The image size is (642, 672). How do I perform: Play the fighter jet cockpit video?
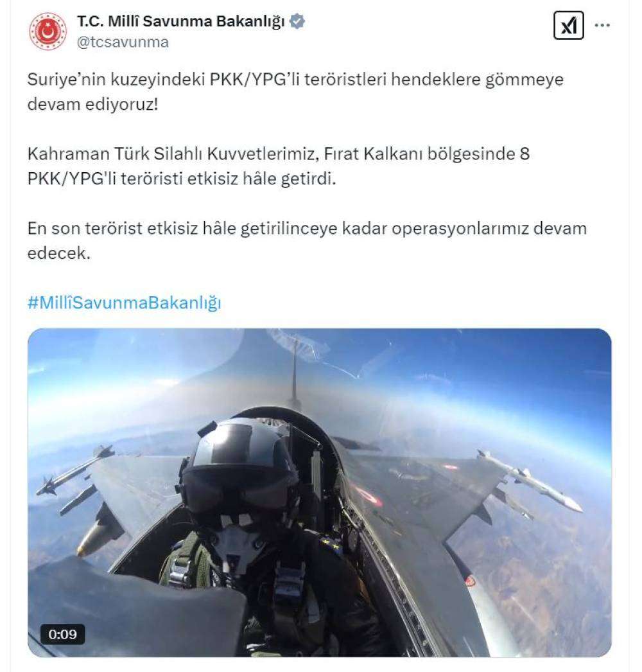tap(320, 492)
